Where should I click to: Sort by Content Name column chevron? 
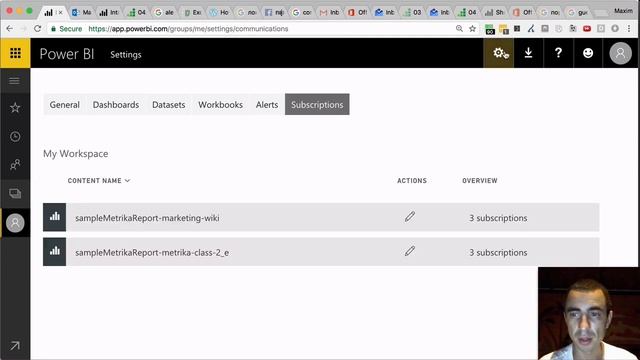(x=127, y=180)
